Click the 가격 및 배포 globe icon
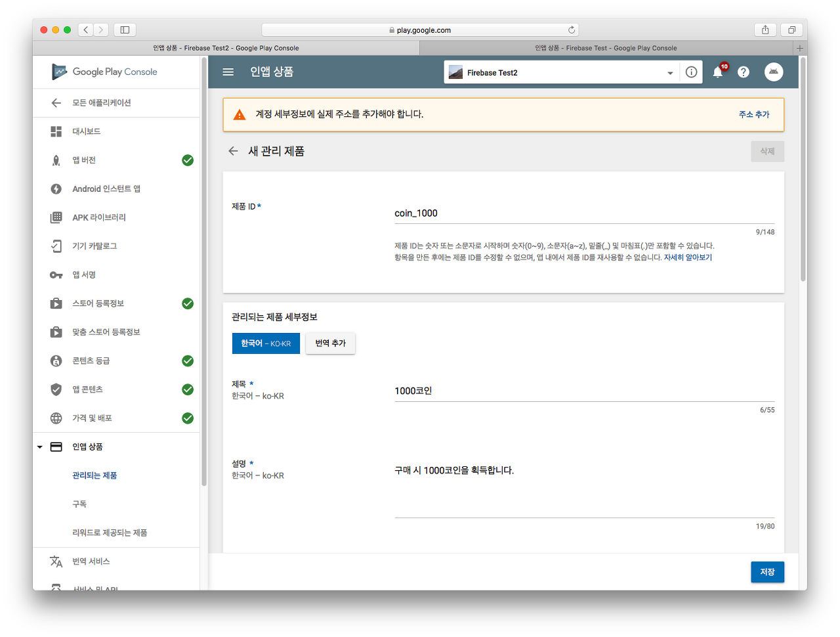Screen dimensions: 840x637 tap(56, 418)
